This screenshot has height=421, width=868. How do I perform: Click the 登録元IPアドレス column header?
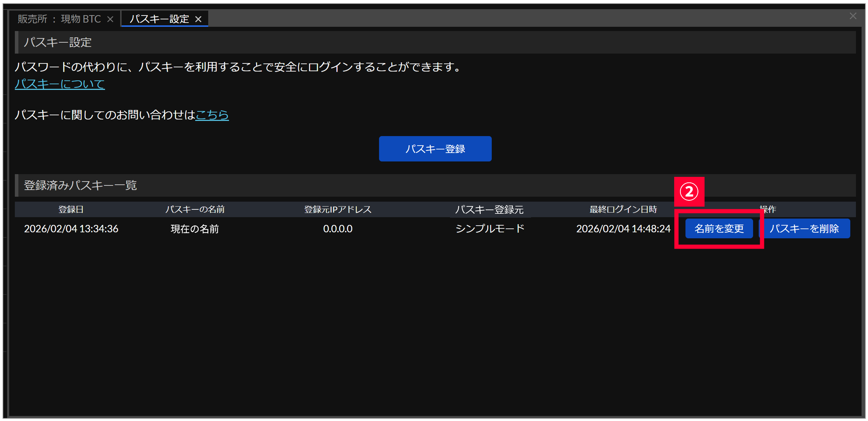coord(338,210)
